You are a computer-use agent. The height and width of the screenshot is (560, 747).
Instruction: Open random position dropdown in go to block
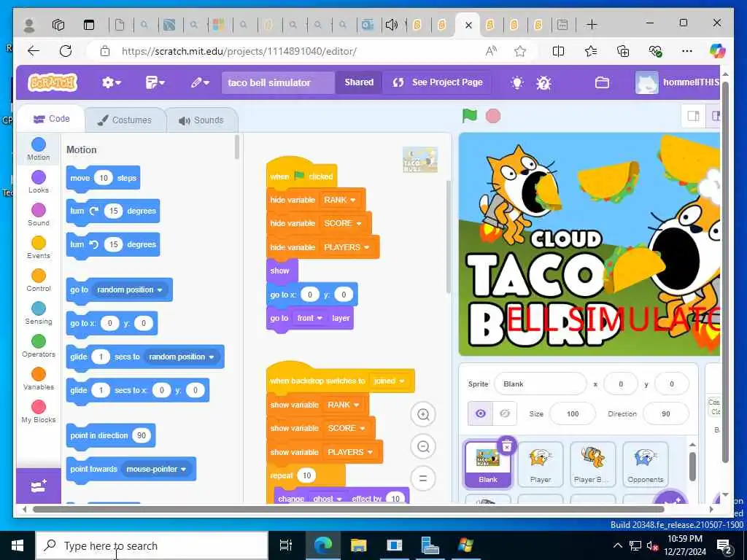(x=130, y=289)
